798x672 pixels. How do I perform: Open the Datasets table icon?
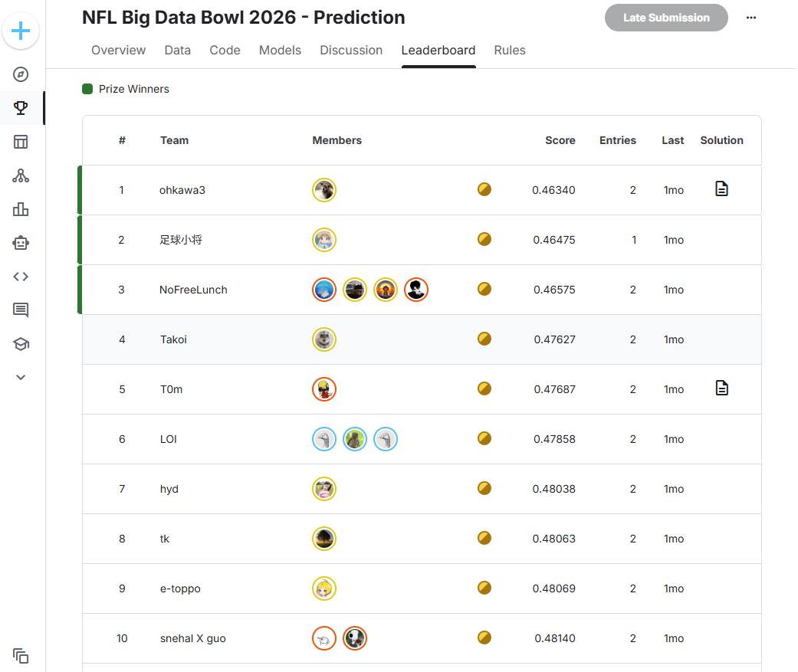click(x=21, y=142)
